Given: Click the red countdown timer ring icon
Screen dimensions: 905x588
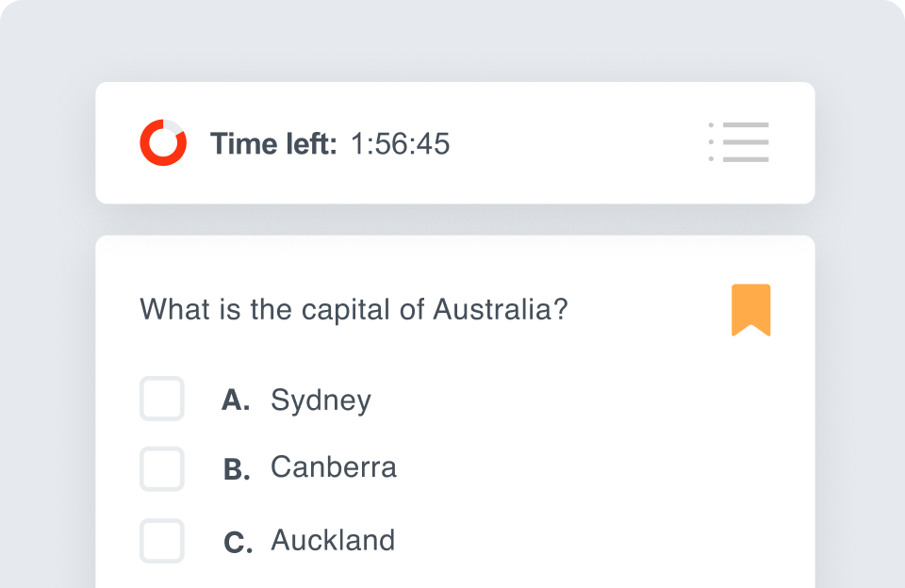Looking at the screenshot, I should [x=163, y=143].
